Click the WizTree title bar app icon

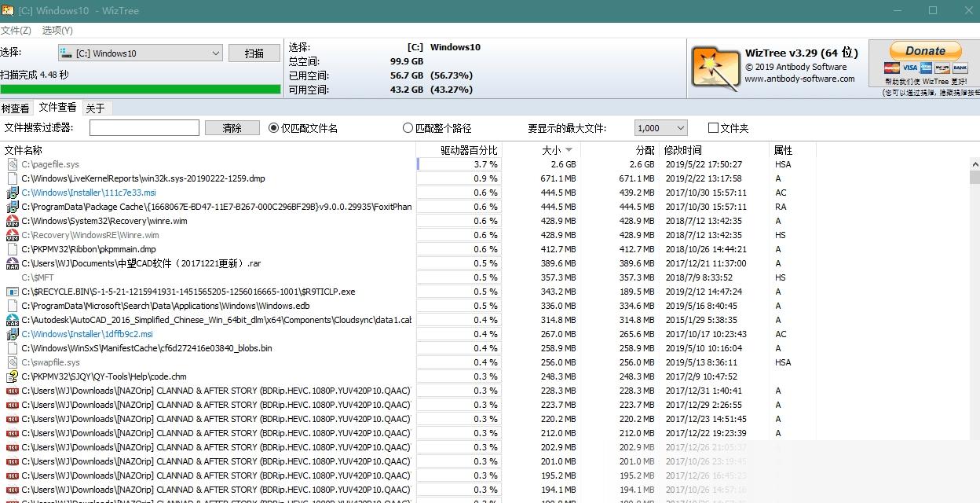click(8, 10)
